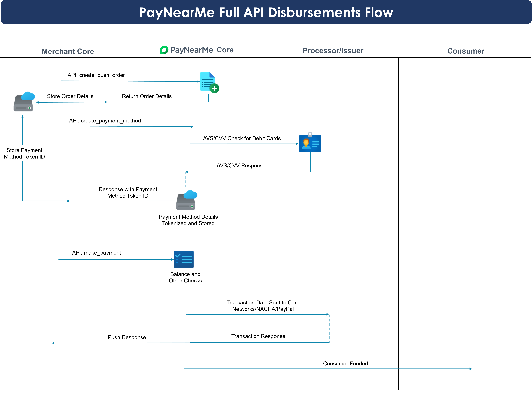Click the AVS/CVV Check for Debit Cards label

pyautogui.click(x=242, y=138)
